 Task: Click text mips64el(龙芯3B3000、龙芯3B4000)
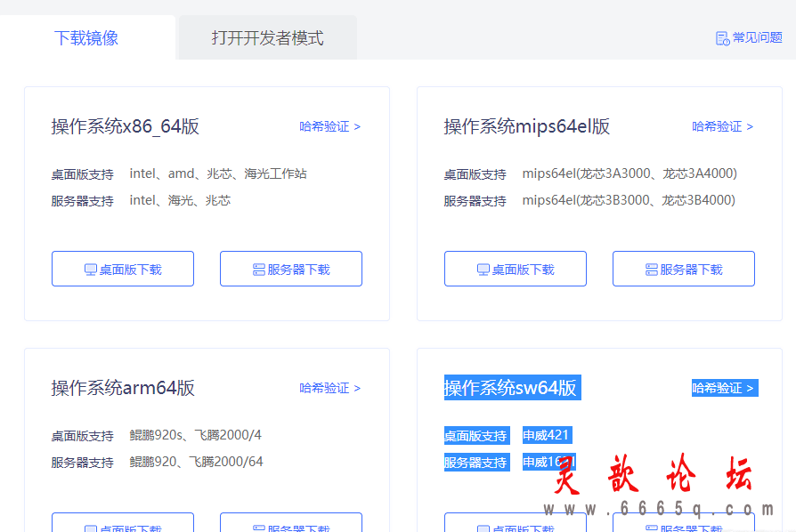point(629,200)
